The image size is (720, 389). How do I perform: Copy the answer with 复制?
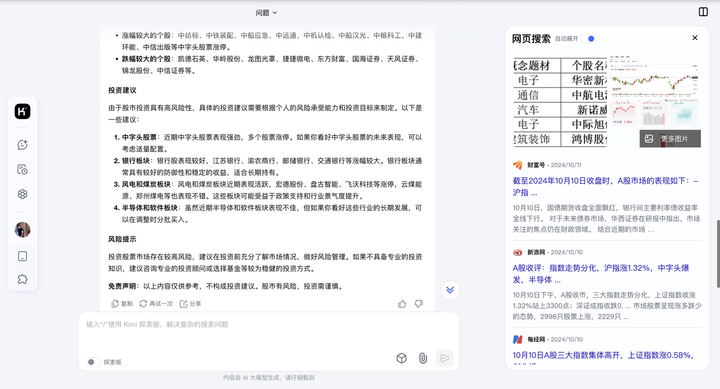[x=122, y=304]
